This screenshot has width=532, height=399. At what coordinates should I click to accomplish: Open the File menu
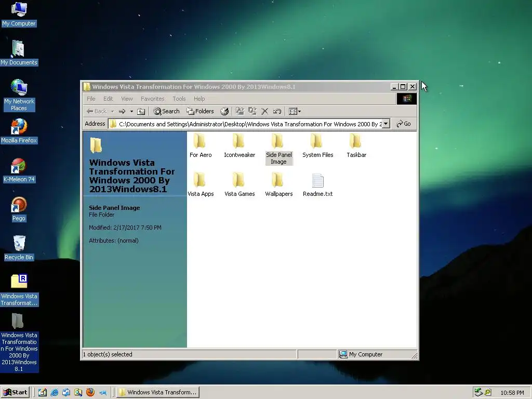(91, 99)
